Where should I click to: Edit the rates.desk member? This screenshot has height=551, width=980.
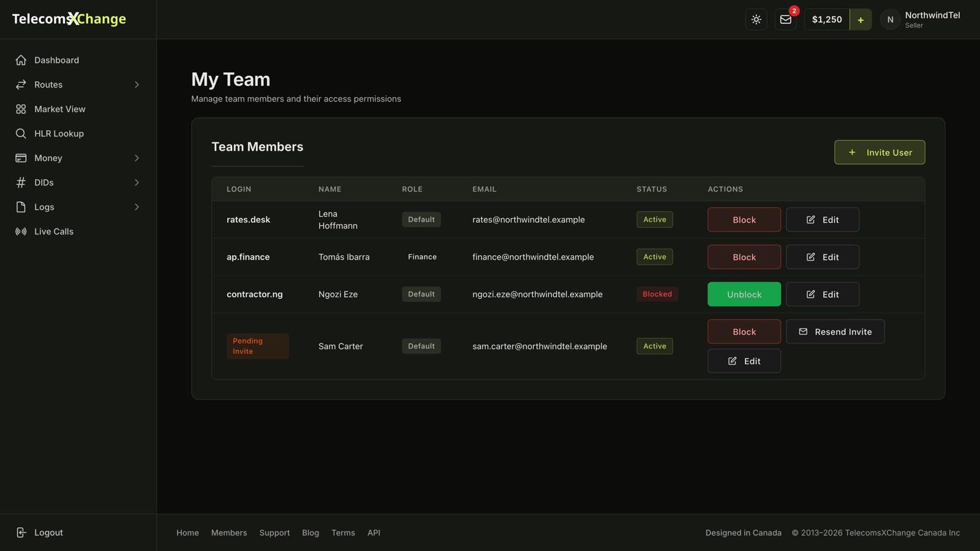pos(823,220)
